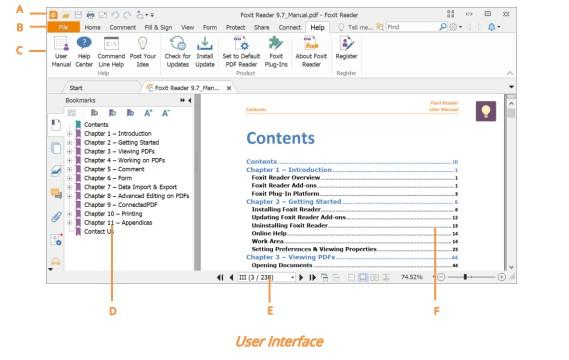This screenshot has height=360, width=569.
Task: Decrease bookmark text size (A-)
Action: 166,113
